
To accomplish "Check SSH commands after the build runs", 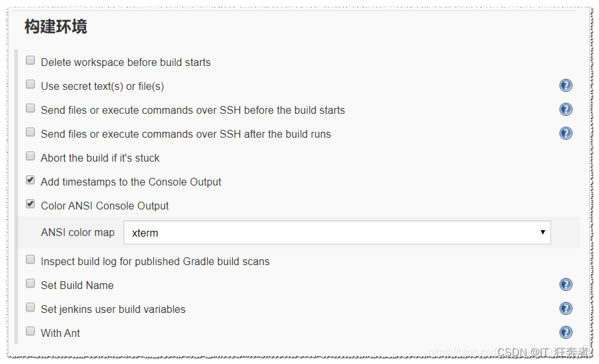I will coord(30,133).
